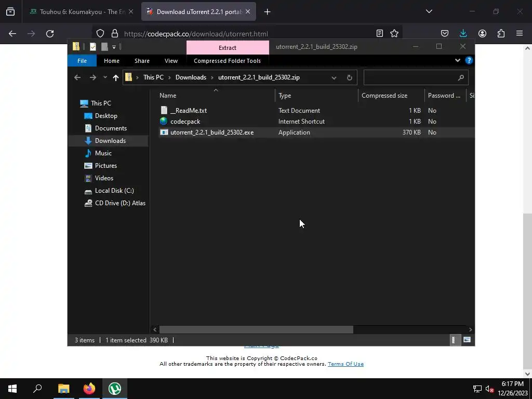Viewport: 532px width, 399px height.
Task: Click the Explorer New folder quick access icon
Action: click(x=104, y=47)
